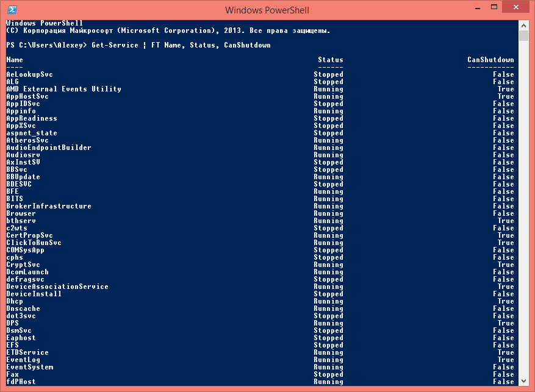535x392 pixels.
Task: Maximize the Windows PowerShell window
Action: tap(494, 7)
